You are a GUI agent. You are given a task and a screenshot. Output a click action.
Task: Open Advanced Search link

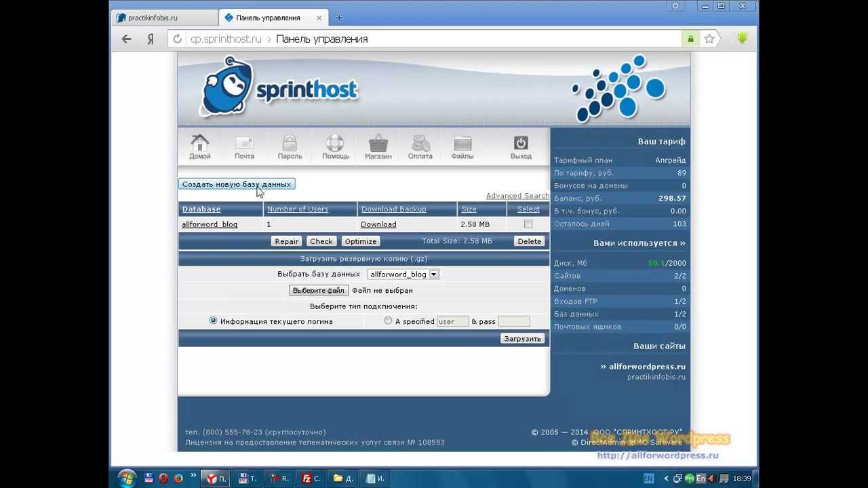click(517, 196)
